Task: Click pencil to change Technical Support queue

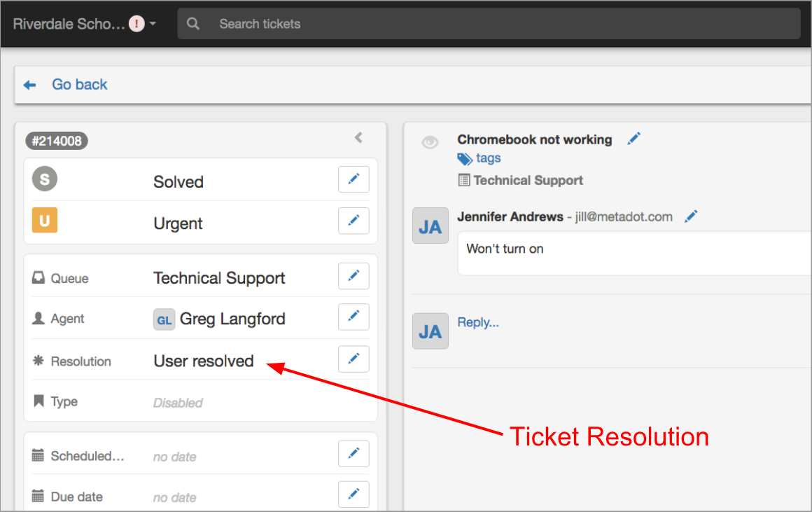Action: click(x=353, y=276)
